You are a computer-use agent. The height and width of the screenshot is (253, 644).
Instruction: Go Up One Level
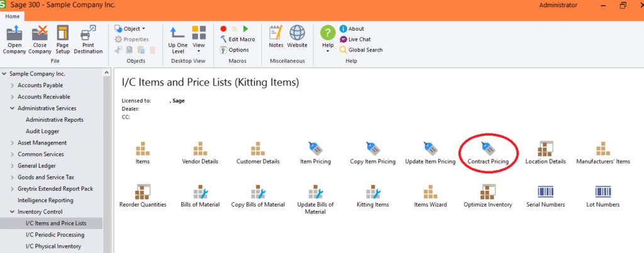178,40
